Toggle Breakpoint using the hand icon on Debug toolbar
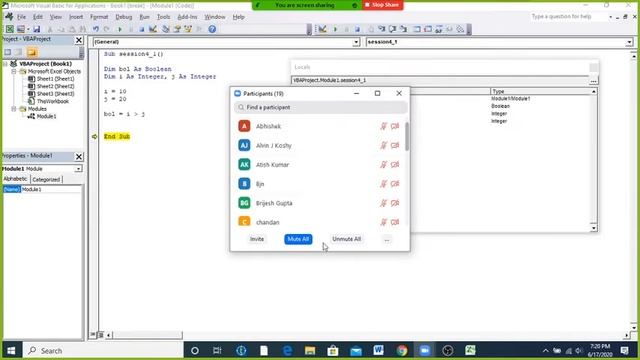Viewport: 640px width, 360px height. [371, 29]
